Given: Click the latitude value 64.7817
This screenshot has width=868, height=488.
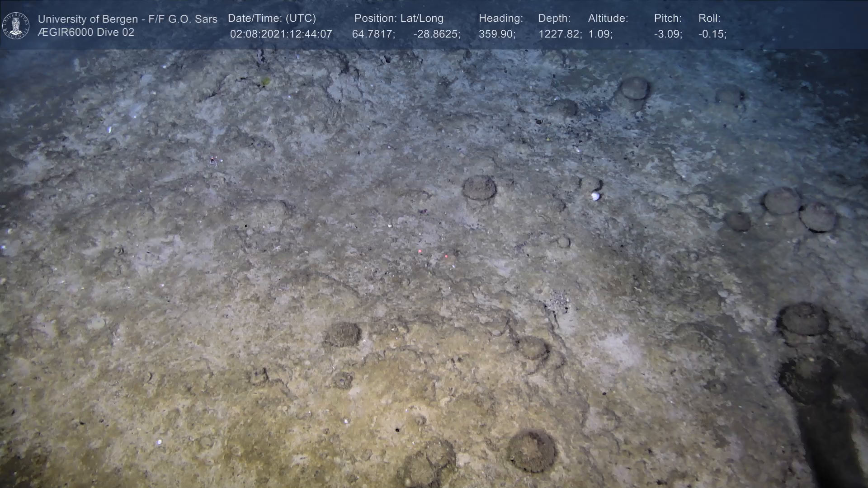Looking at the screenshot, I should 373,34.
